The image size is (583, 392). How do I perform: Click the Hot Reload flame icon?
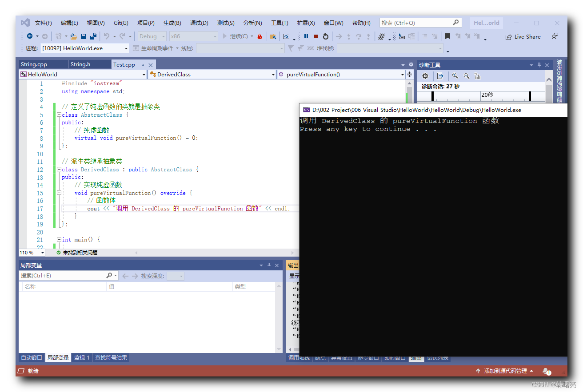click(x=260, y=36)
